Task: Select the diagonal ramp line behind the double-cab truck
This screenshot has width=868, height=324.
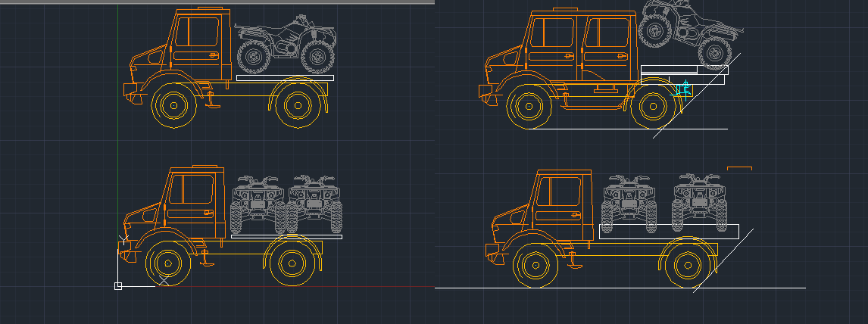Action: pyautogui.click(x=696, y=95)
